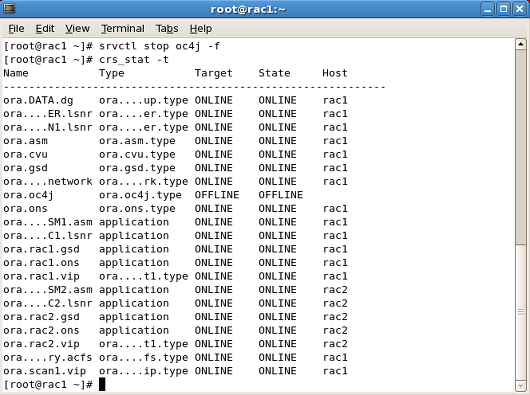
Task: Click the 'ora....rk.type' type value
Action: coord(144,181)
